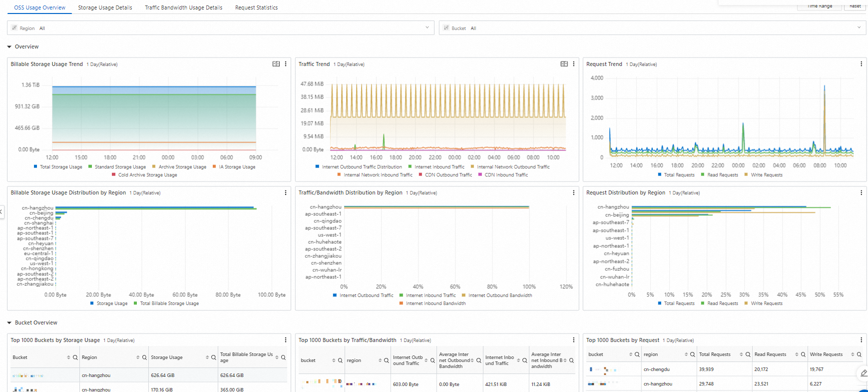Click the Reset button

pos(855,5)
